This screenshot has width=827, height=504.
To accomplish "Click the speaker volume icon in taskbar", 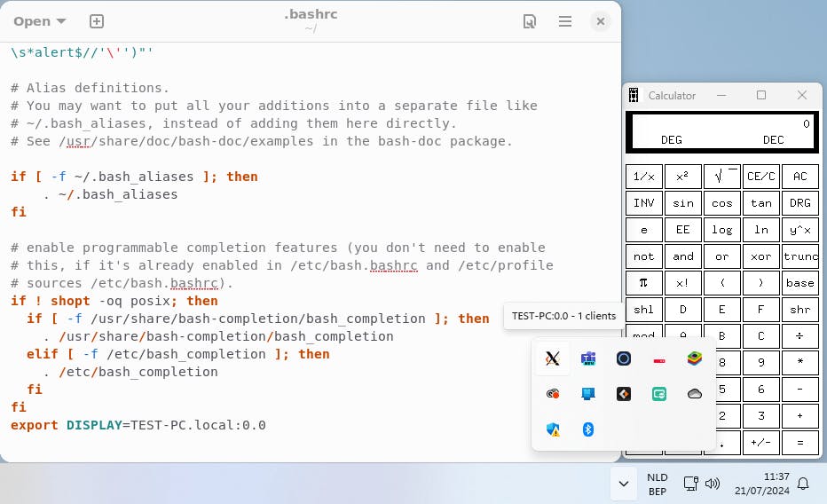I will click(712, 483).
